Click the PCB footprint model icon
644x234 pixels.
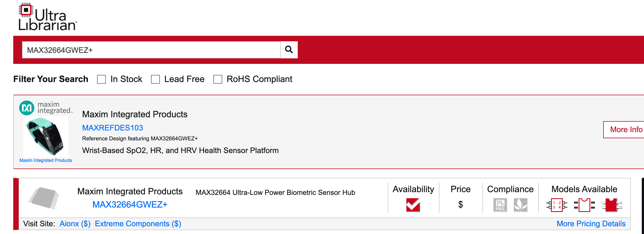click(584, 205)
